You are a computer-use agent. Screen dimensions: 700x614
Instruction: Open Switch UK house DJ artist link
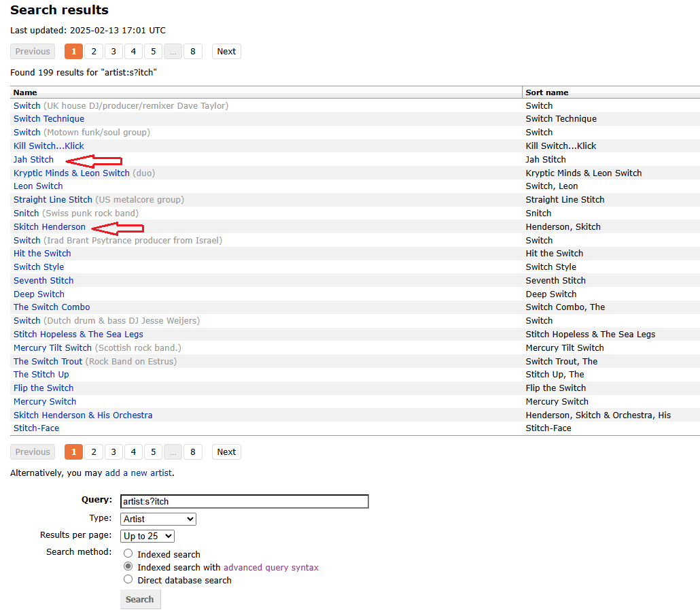coord(27,106)
